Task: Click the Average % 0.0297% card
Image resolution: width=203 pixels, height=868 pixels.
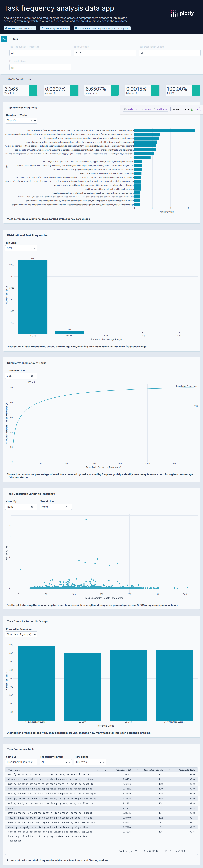Action: point(61,90)
